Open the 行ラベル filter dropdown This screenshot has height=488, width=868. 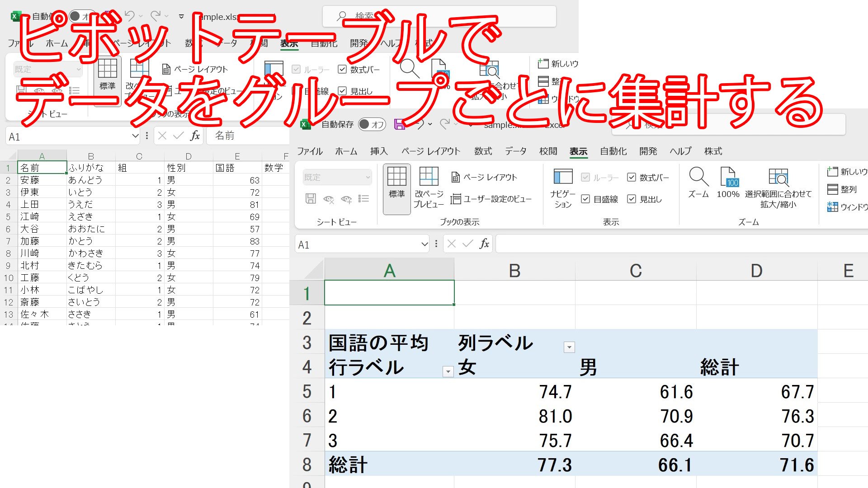(x=448, y=371)
